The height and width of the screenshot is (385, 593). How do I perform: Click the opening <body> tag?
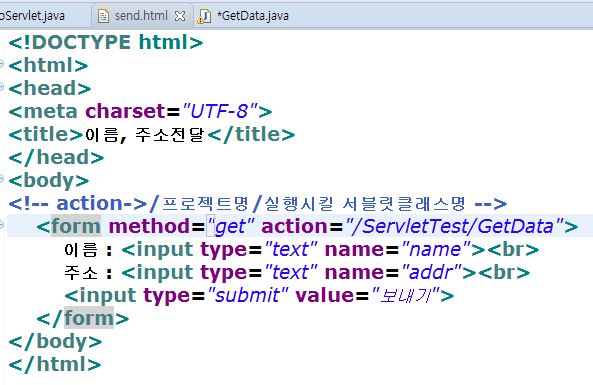point(49,180)
